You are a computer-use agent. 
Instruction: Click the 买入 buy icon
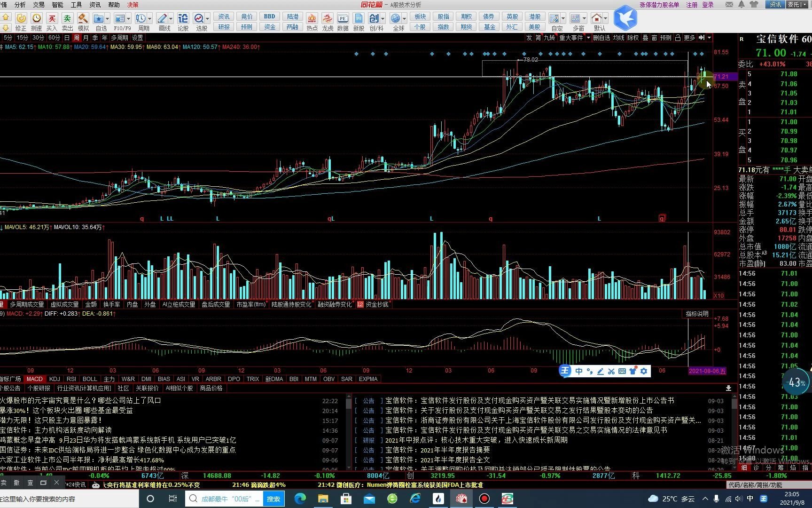coord(52,18)
